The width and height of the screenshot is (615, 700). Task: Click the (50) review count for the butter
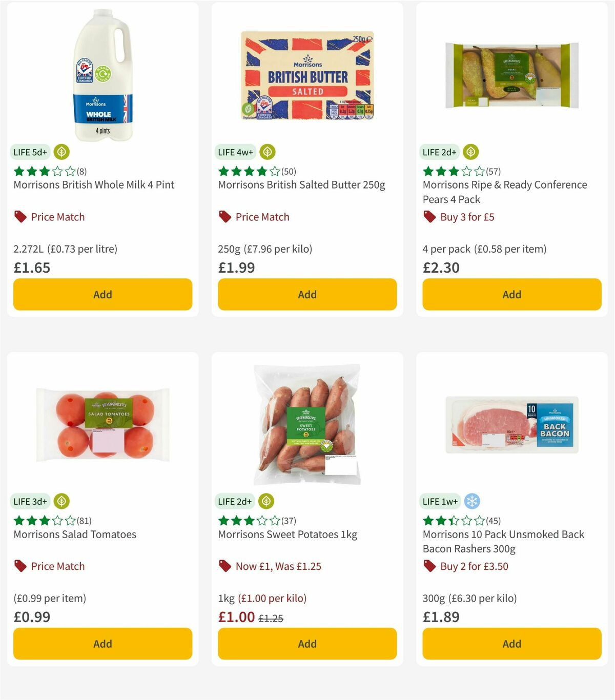point(289,172)
